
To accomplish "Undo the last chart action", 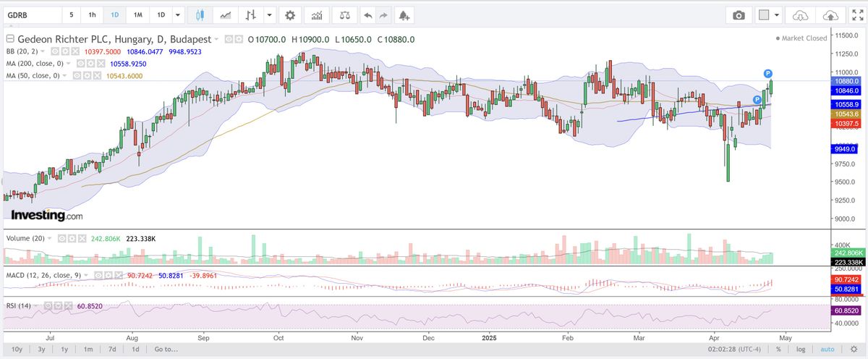I will click(x=368, y=15).
